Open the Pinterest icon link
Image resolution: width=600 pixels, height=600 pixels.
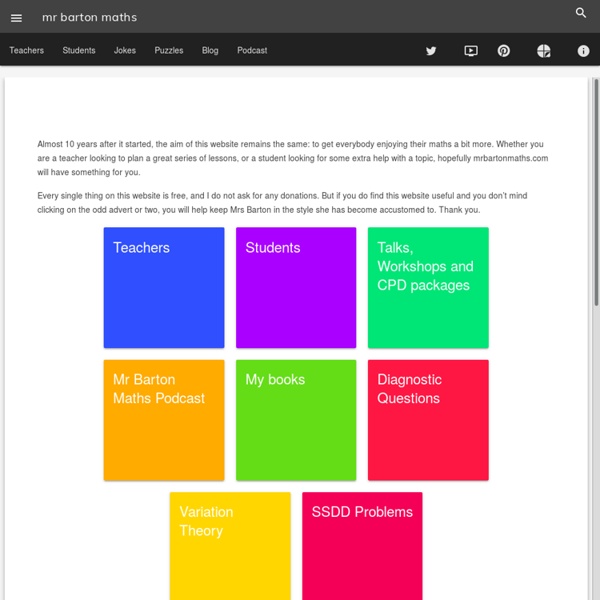click(x=504, y=51)
